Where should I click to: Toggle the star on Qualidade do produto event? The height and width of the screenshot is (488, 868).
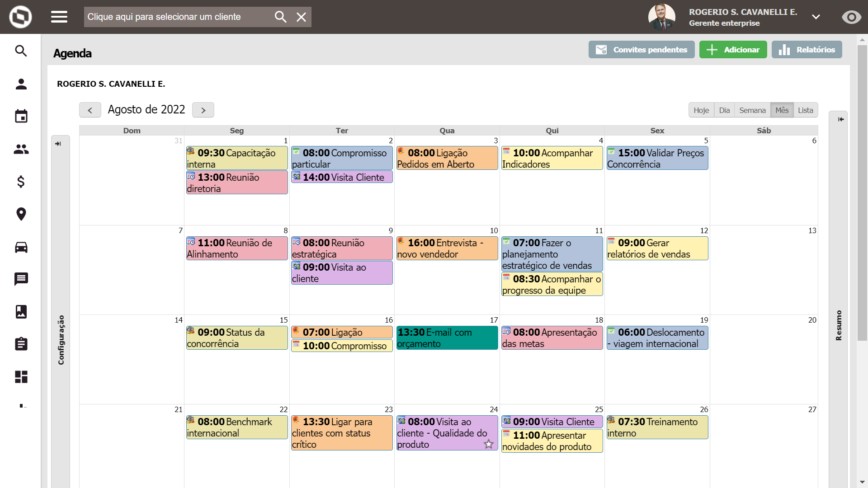click(x=489, y=444)
